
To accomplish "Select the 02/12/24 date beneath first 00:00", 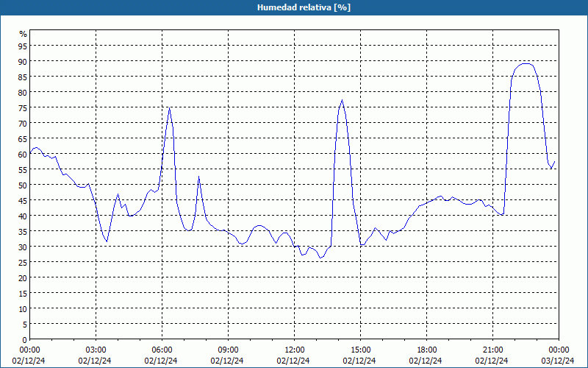I will click(29, 361).
